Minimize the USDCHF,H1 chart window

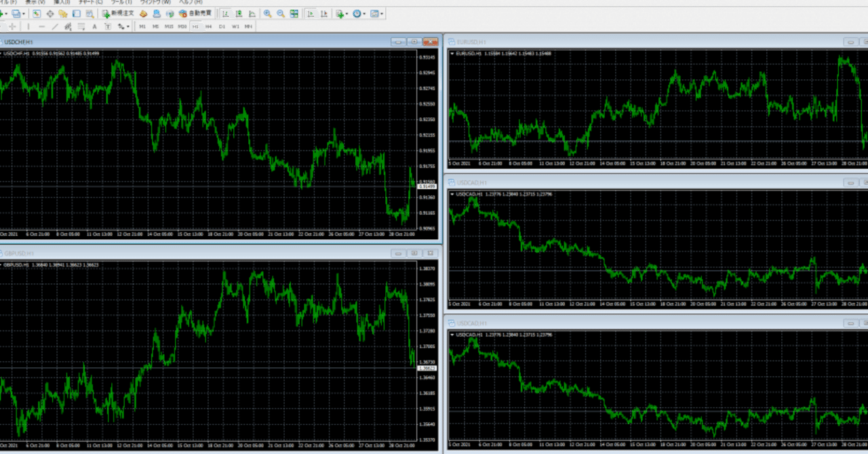coord(399,42)
